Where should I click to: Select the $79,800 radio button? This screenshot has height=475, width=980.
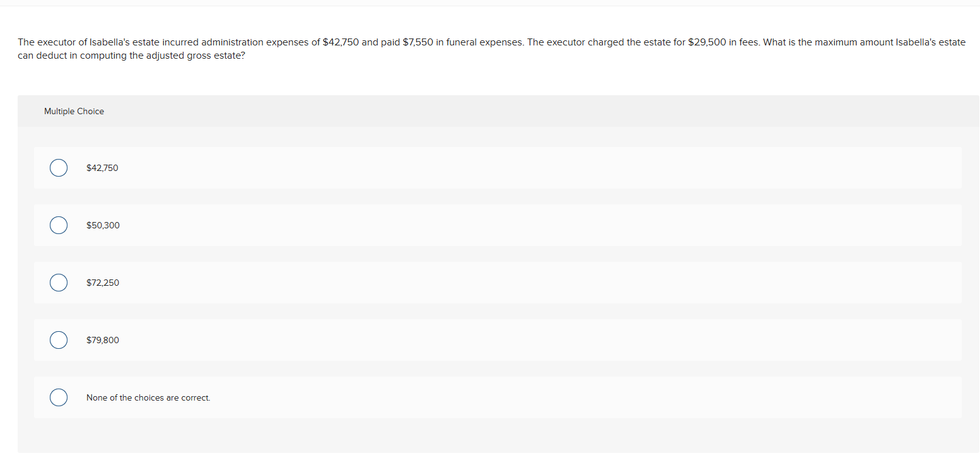point(58,340)
